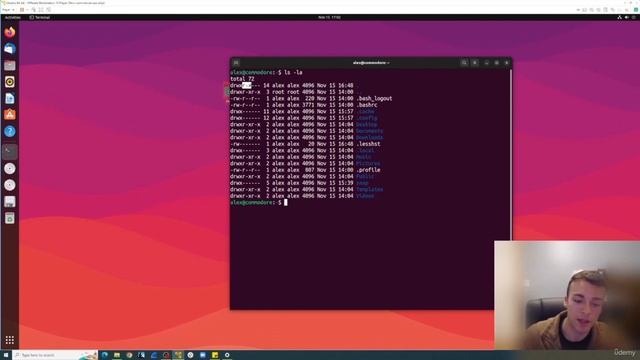Click the terminal search icon in header bar
The width and height of the screenshot is (640, 360).
coord(464,63)
